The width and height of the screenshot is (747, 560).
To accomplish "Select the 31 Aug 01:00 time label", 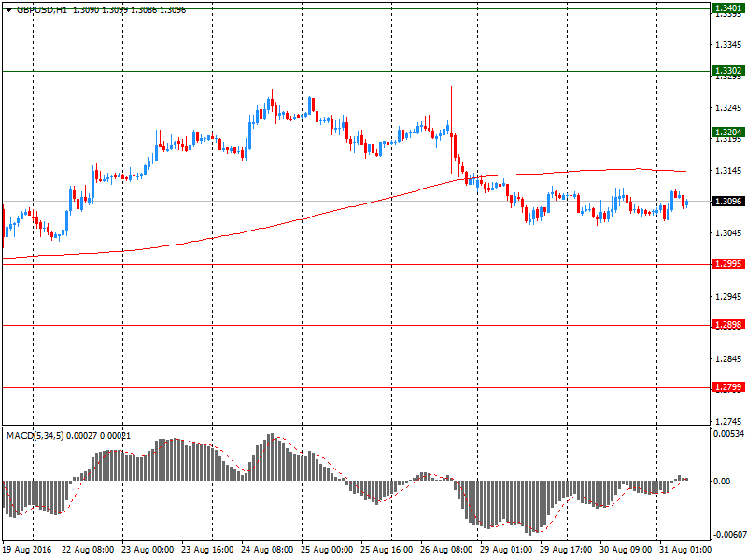I will (685, 550).
